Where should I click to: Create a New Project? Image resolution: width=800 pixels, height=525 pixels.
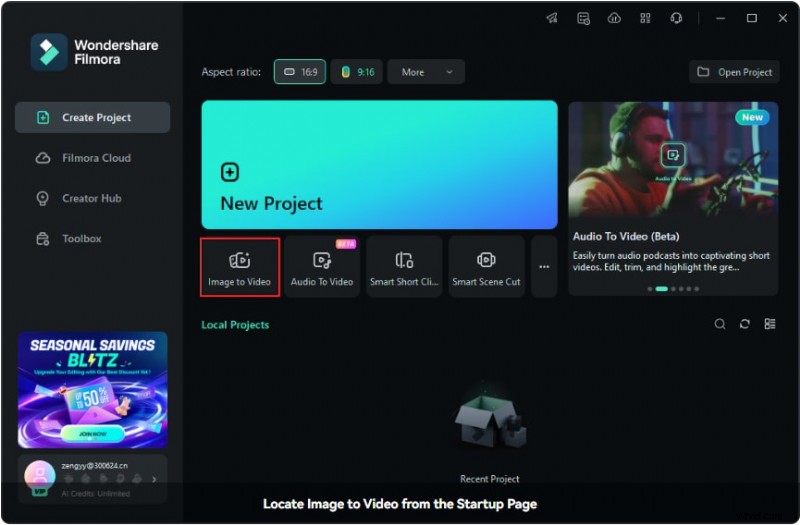[379, 165]
